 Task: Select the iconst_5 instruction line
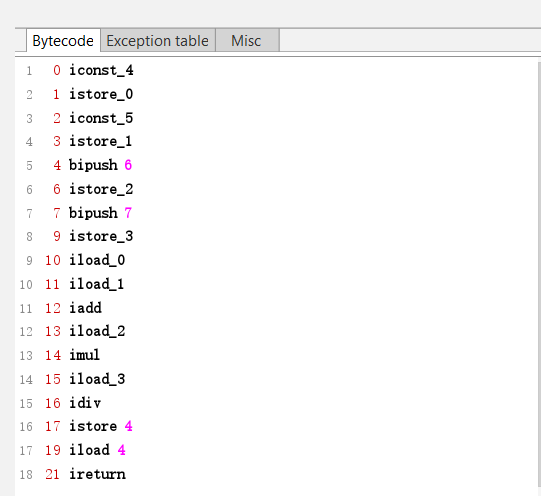coord(101,118)
